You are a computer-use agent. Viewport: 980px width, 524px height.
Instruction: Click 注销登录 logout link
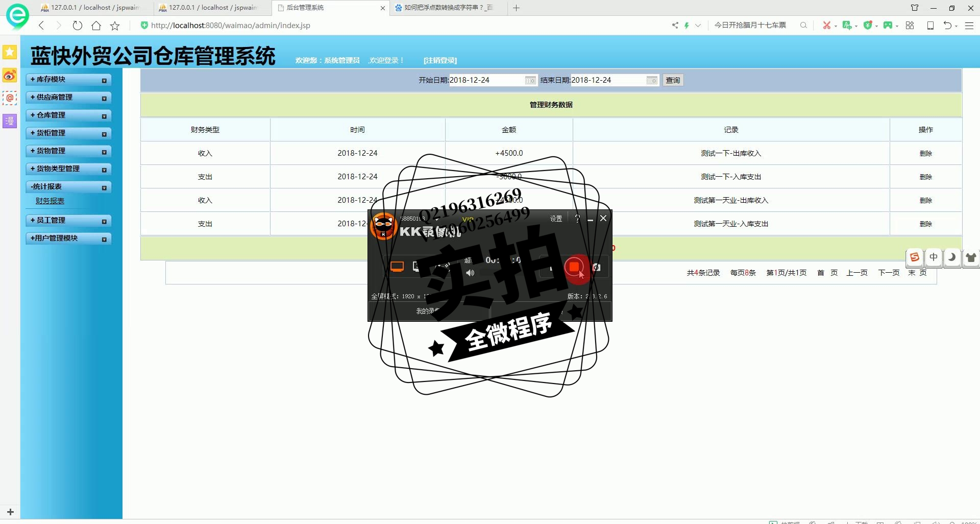point(440,60)
